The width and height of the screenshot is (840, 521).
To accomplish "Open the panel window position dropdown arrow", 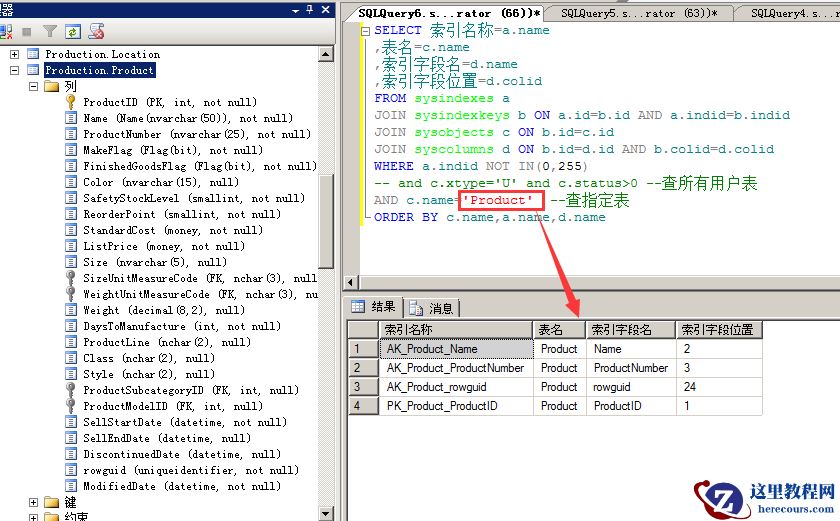I will click(x=296, y=9).
